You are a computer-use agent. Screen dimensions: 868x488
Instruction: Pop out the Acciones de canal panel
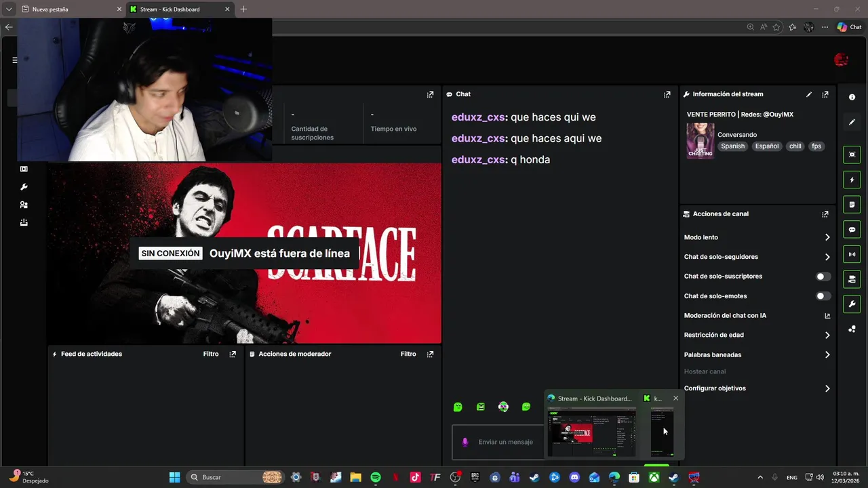(825, 214)
